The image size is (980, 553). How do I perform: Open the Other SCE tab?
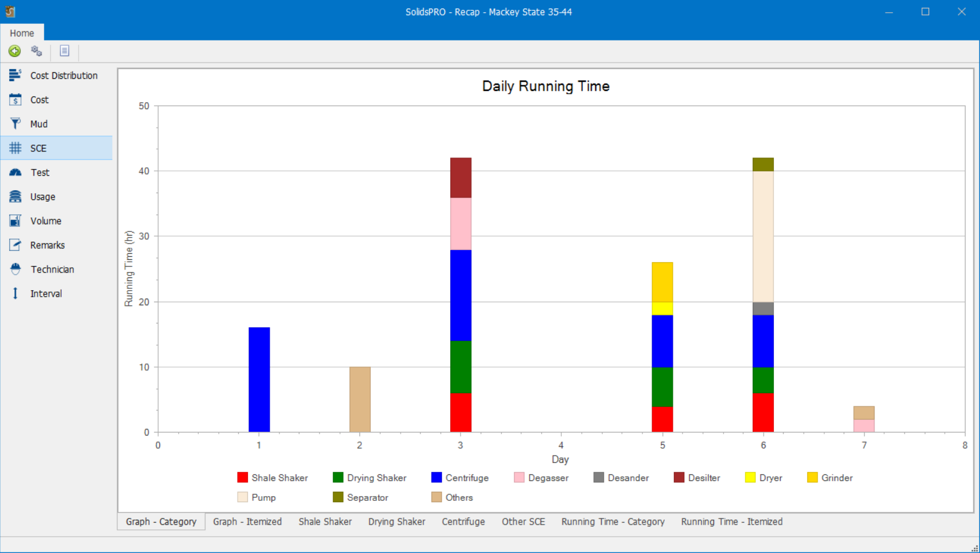(x=523, y=522)
